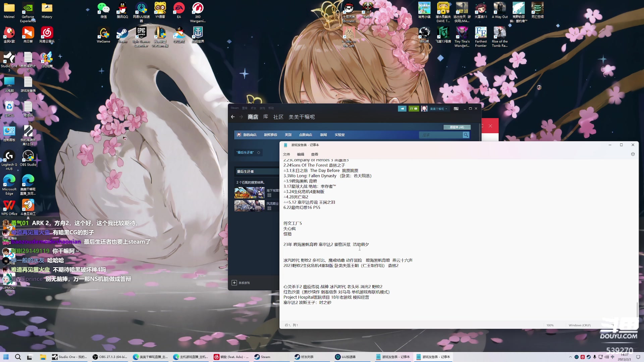
Task: Open the Notepad 文件 menu
Action: click(286, 155)
